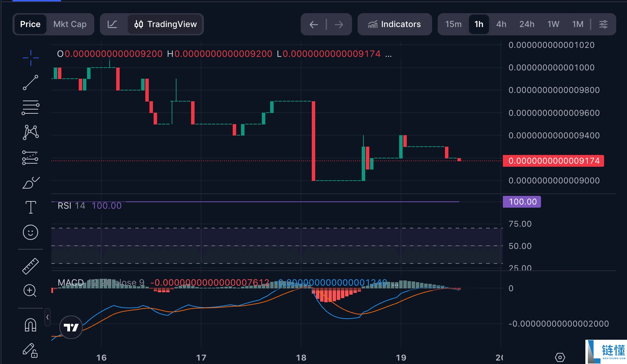Activate the zoom-in tool
Viewport: 627px width, 364px height.
31,291
